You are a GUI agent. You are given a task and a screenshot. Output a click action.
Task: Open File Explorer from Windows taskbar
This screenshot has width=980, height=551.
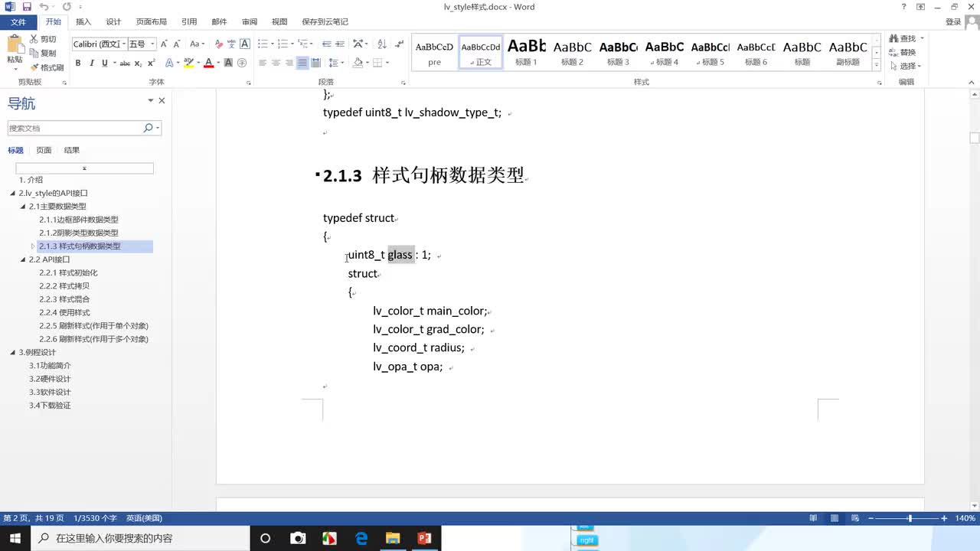click(393, 538)
